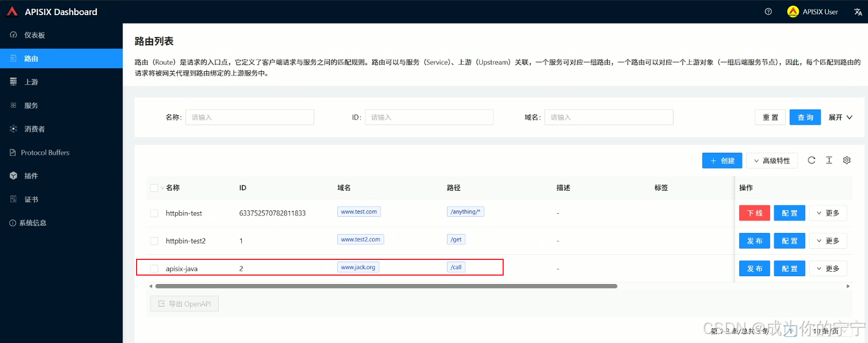Image resolution: width=868 pixels, height=343 pixels.
Task: Click the 域名 search input field
Action: point(609,117)
